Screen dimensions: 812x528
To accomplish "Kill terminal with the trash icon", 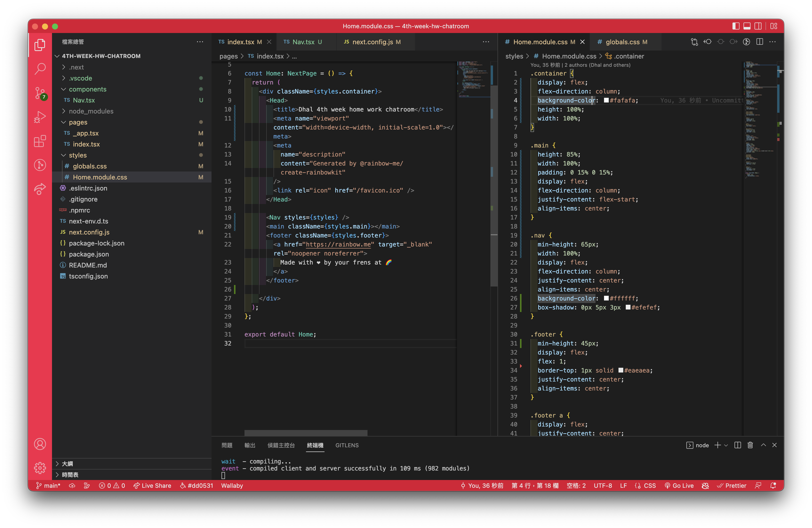I will [750, 445].
